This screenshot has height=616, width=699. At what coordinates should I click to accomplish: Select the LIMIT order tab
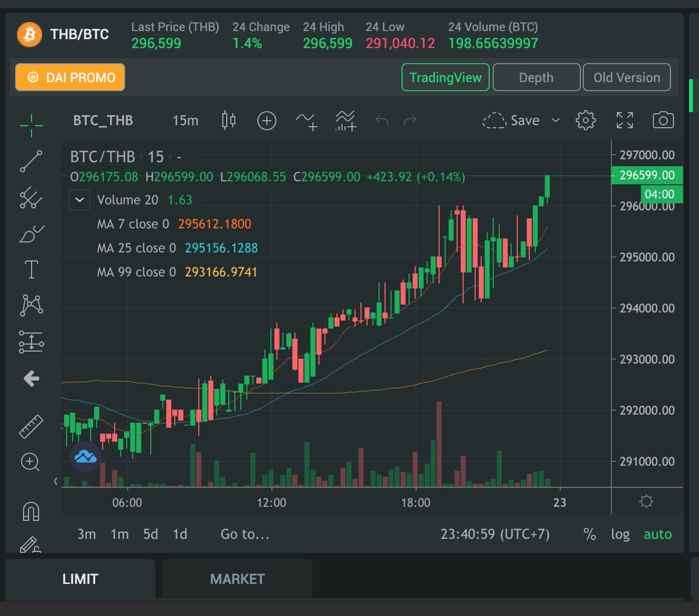pyautogui.click(x=80, y=579)
